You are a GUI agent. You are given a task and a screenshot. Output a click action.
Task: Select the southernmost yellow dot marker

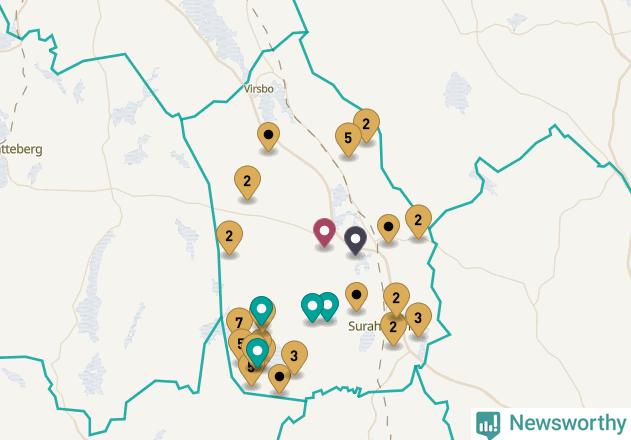click(x=279, y=378)
